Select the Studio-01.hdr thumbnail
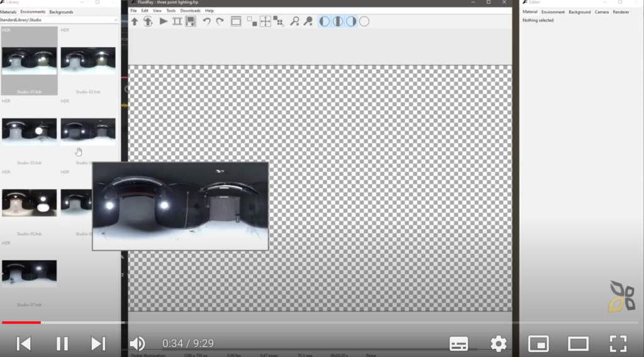Screen dimensions: 644x357 coord(29,61)
